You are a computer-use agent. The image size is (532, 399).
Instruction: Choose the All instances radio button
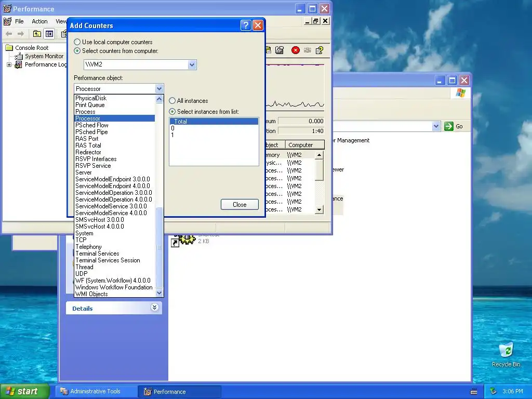coord(172,100)
